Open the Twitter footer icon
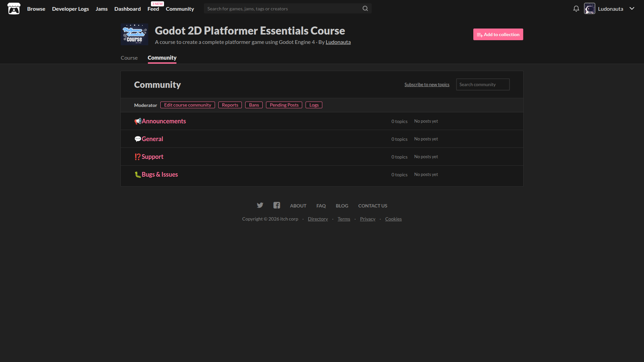The height and width of the screenshot is (362, 644). 260,205
